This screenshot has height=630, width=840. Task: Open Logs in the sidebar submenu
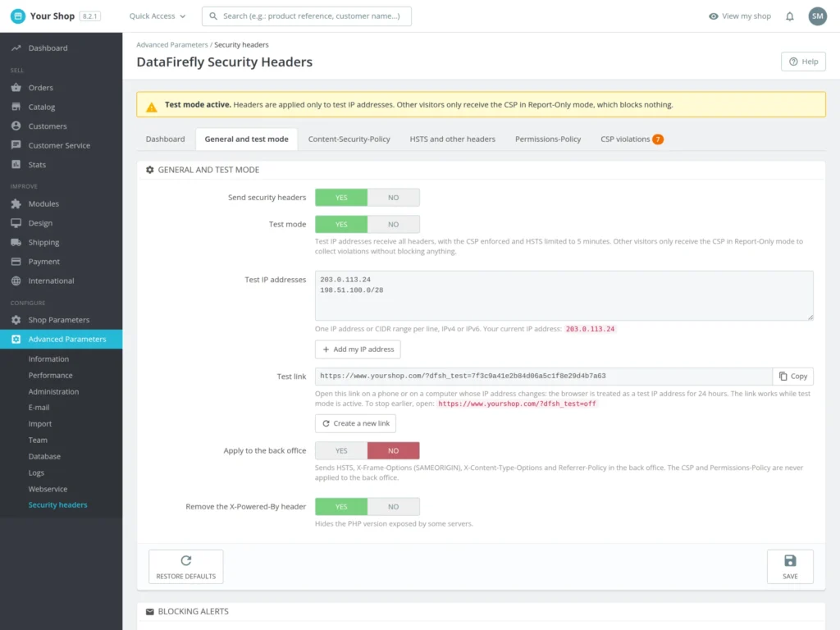tap(36, 473)
